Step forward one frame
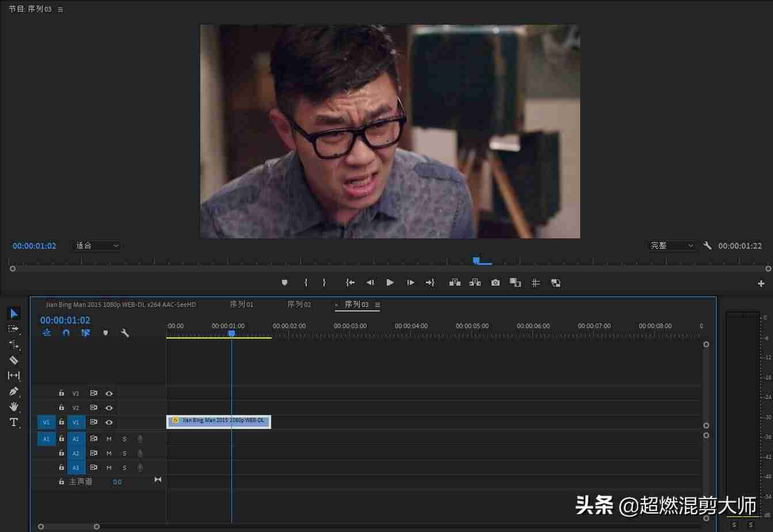 click(410, 283)
